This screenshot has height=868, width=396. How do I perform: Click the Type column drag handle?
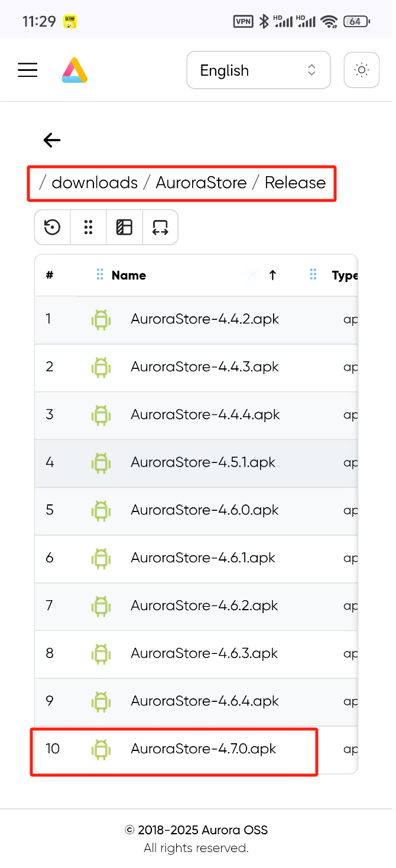click(x=314, y=275)
